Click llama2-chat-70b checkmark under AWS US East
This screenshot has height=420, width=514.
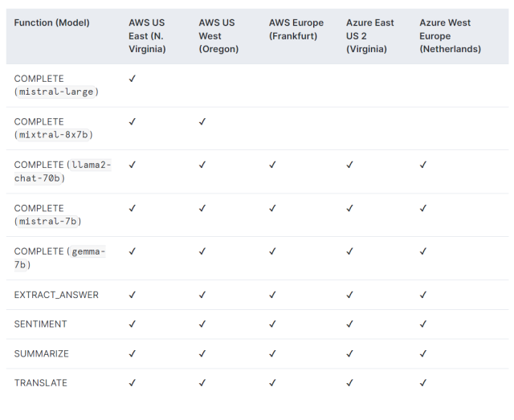(132, 165)
